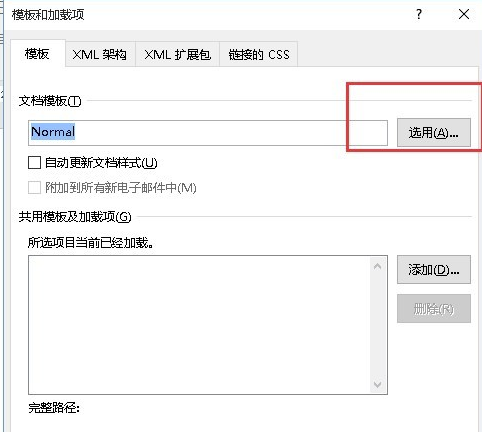Click inside the empty add-ins list box
This screenshot has width=482, height=432.
pyautogui.click(x=199, y=325)
